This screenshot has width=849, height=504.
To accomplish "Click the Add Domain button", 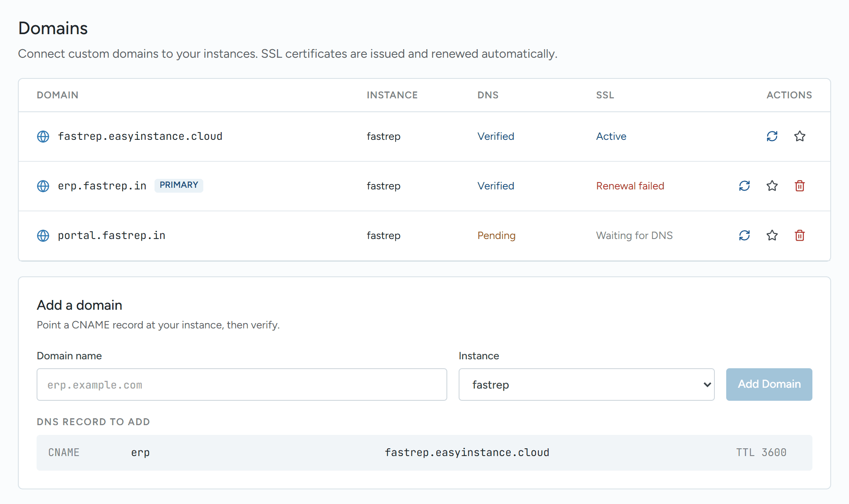I will click(x=769, y=385).
